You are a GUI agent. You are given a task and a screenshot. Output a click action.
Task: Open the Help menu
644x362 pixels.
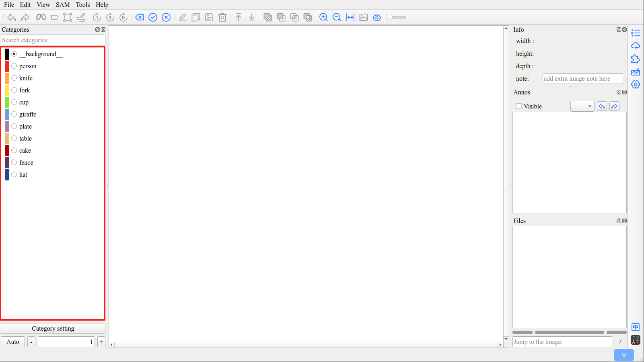[x=102, y=4]
